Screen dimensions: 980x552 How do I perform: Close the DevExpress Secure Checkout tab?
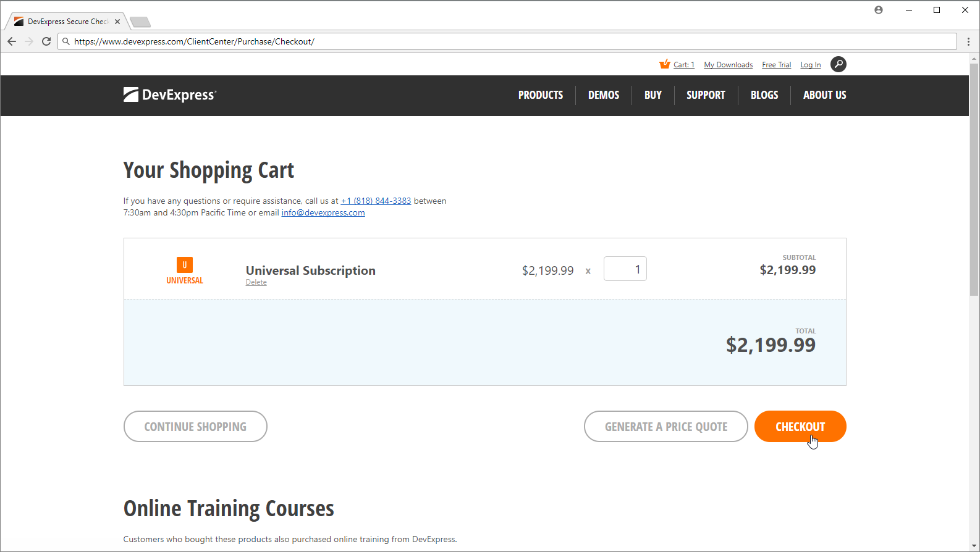point(117,22)
